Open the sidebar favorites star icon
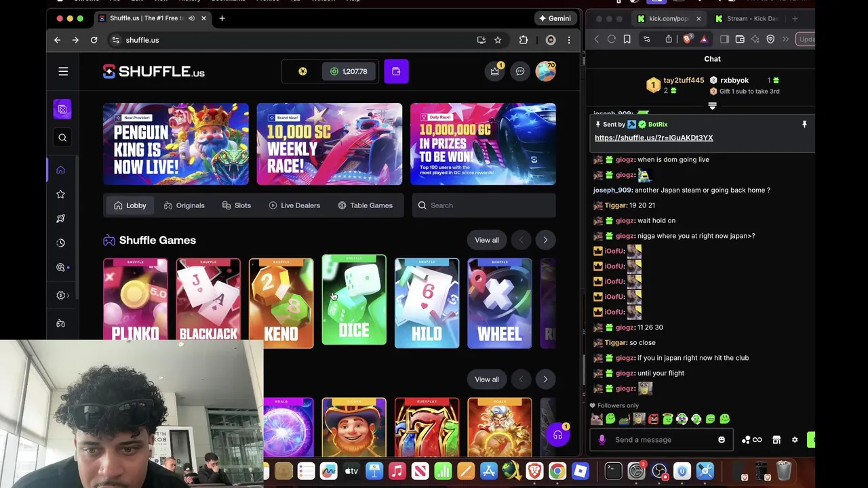 pyautogui.click(x=60, y=195)
